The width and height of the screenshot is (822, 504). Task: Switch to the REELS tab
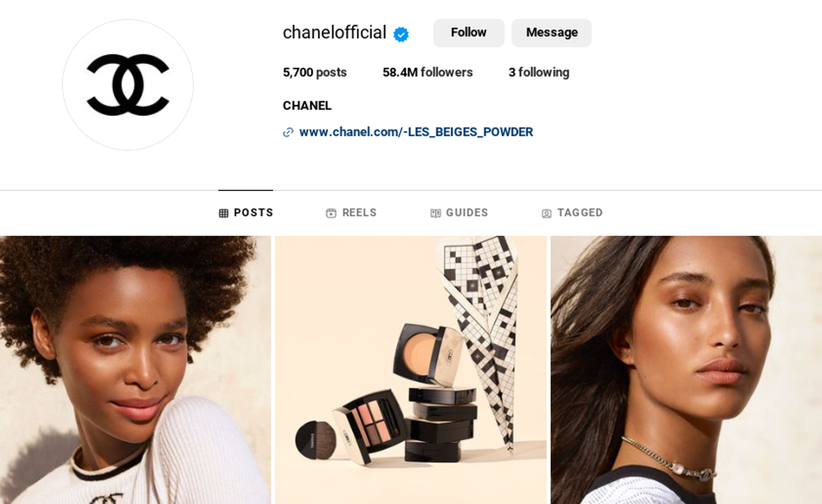click(351, 213)
